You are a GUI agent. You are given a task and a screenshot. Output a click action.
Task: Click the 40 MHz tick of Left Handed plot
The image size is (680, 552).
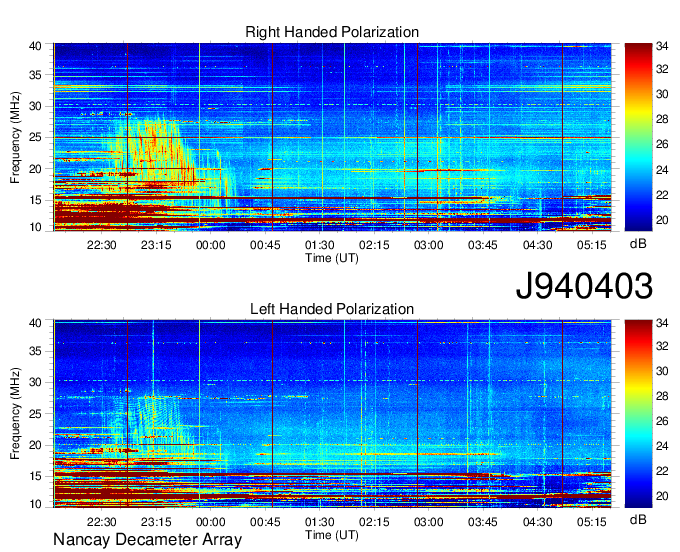point(35,323)
